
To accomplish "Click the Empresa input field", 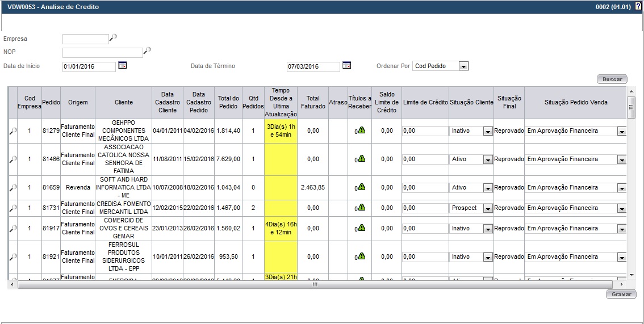I will pos(85,39).
